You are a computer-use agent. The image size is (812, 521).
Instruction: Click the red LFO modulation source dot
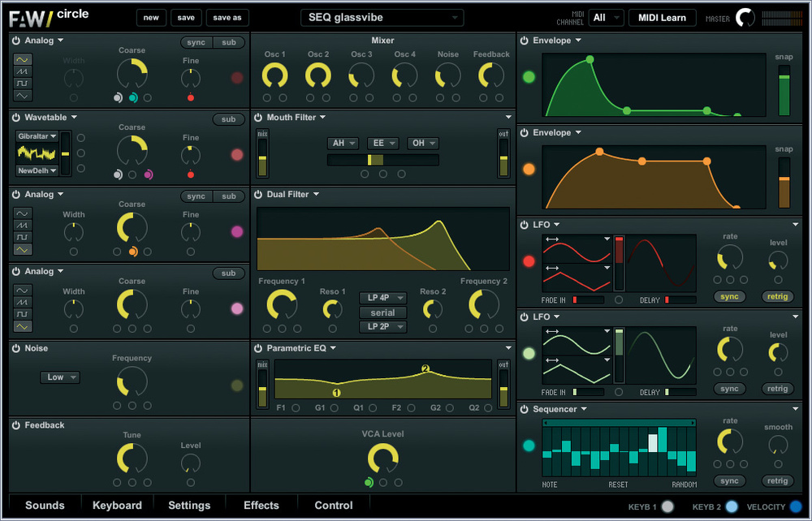(529, 261)
